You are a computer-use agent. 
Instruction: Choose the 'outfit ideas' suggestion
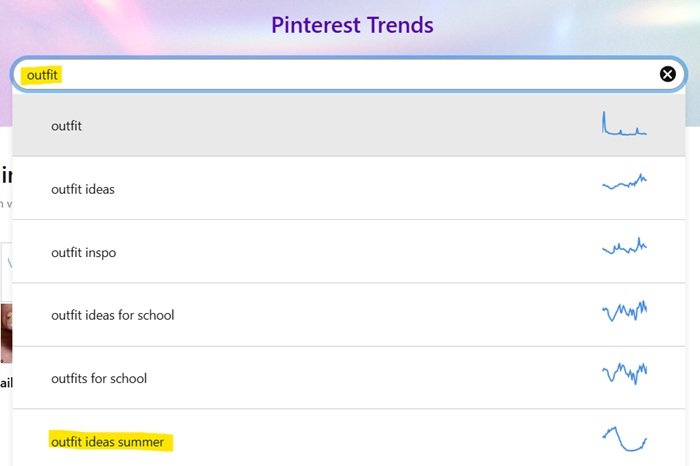coord(349,188)
